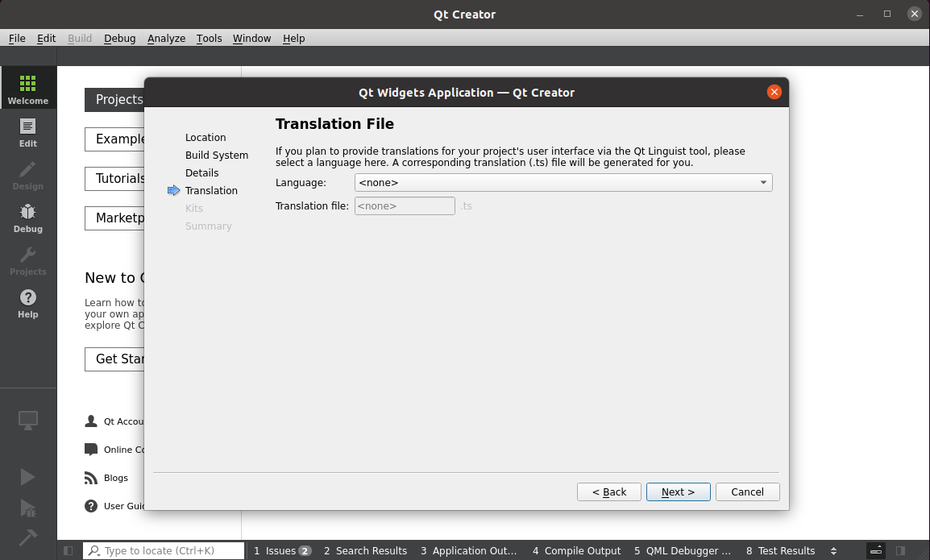
Task: Click the Back button
Action: [609, 492]
